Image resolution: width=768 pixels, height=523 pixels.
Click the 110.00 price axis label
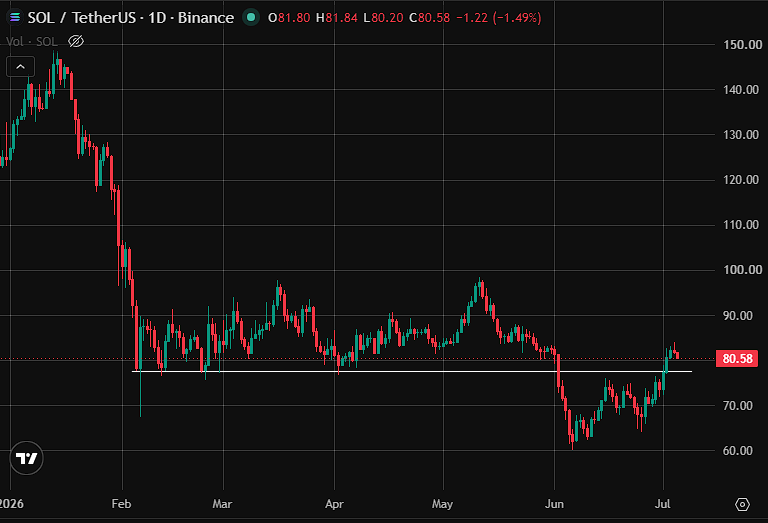tap(741, 225)
